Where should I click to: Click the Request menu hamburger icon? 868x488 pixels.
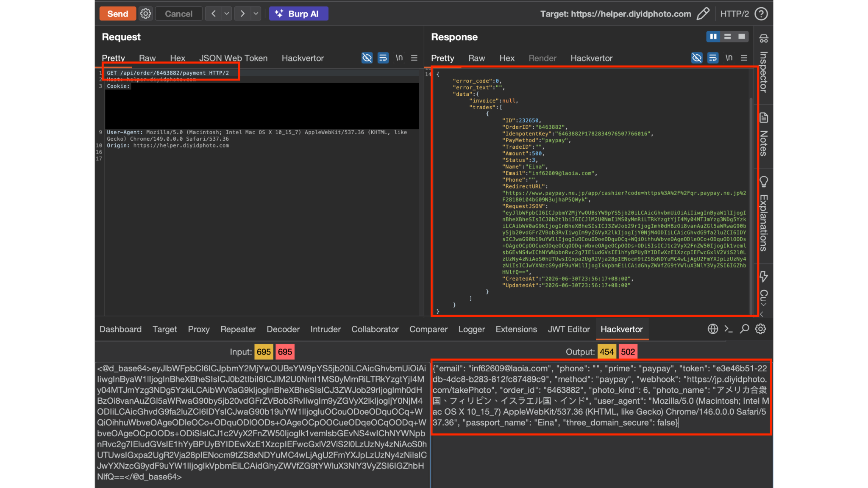tap(414, 58)
